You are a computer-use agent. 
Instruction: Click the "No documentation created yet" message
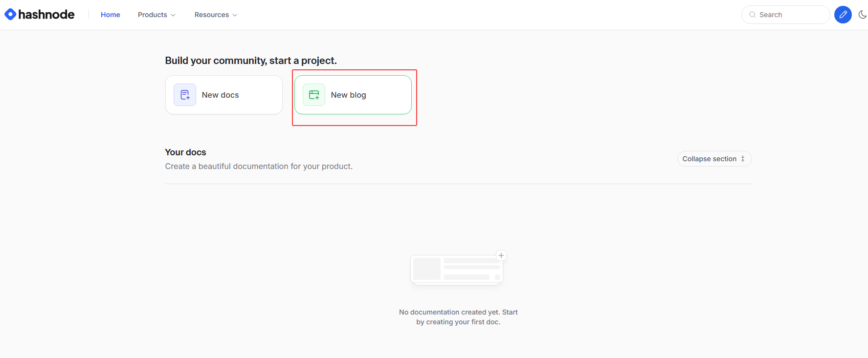click(x=458, y=317)
